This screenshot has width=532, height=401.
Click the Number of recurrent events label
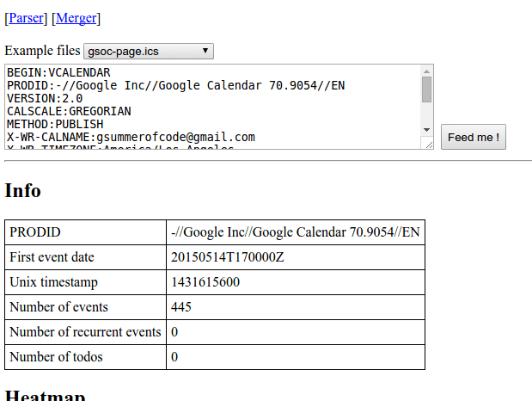point(85,332)
